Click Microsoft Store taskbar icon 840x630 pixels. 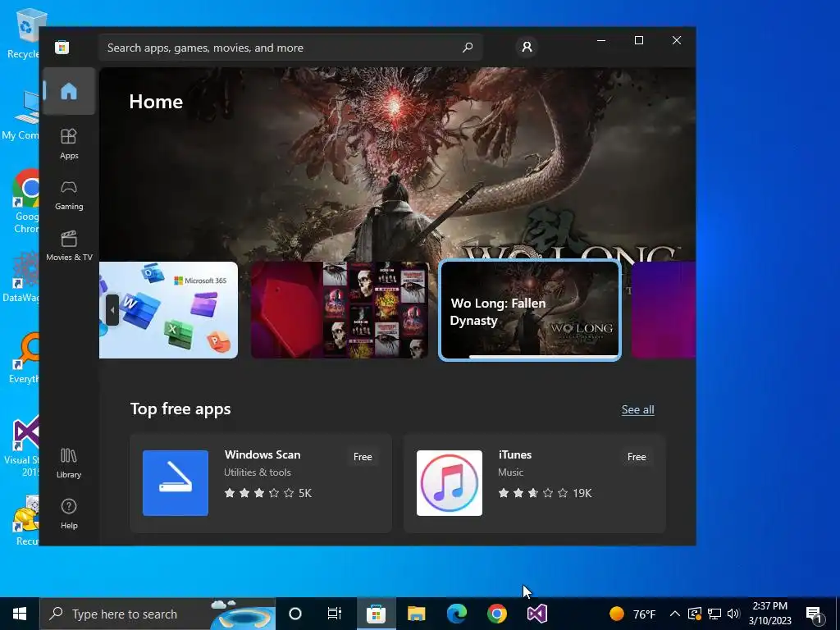point(376,614)
